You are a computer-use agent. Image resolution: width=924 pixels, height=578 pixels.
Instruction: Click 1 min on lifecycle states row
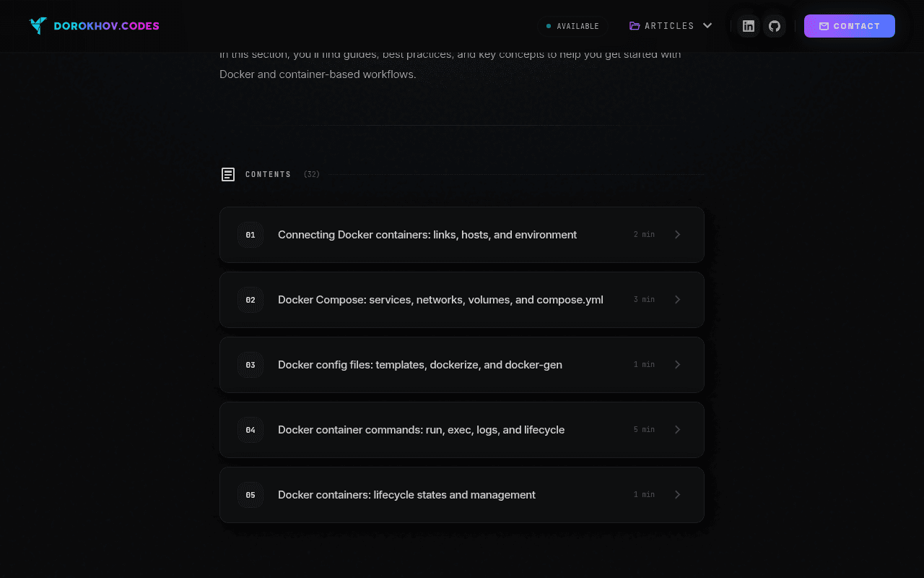pyautogui.click(x=644, y=495)
